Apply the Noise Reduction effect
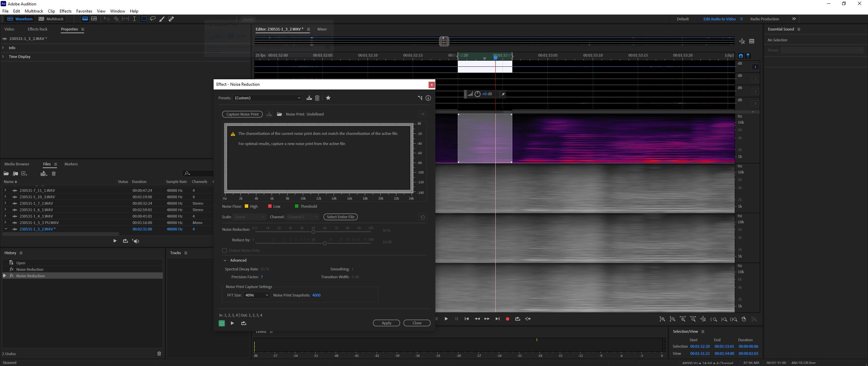Screen dimensions: 868x366 point(386,323)
